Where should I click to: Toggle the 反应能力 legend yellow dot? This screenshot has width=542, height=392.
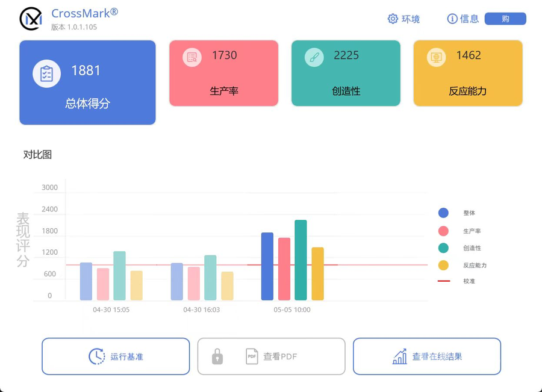443,265
